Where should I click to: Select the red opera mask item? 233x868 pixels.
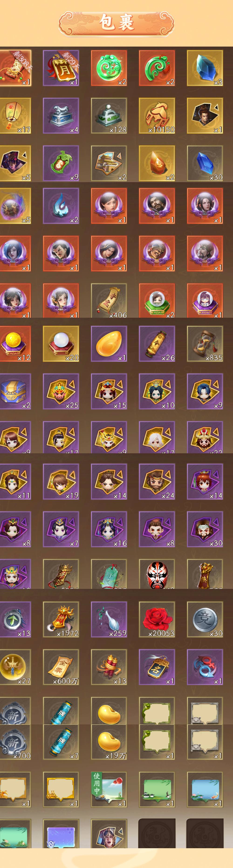pyautogui.click(x=157, y=573)
